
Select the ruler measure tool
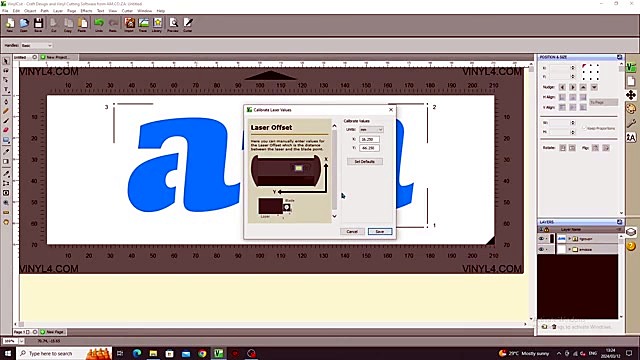pyautogui.click(x=6, y=213)
